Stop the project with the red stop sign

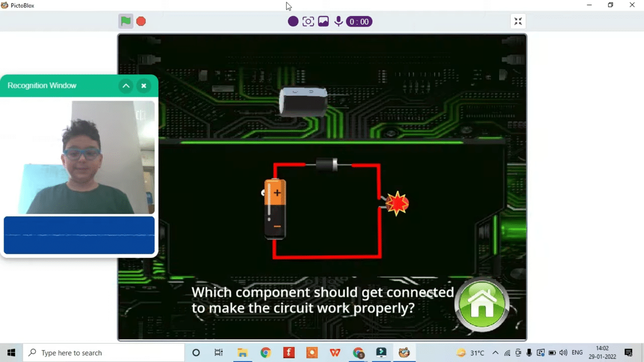(x=141, y=21)
